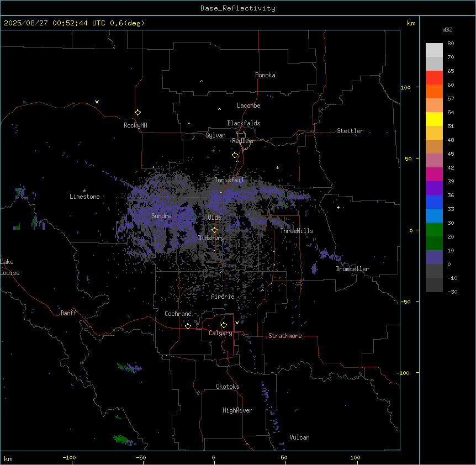The height and width of the screenshot is (465, 476).
Task: Select the red 65-60 dBZ legend swatch
Action: [434, 78]
